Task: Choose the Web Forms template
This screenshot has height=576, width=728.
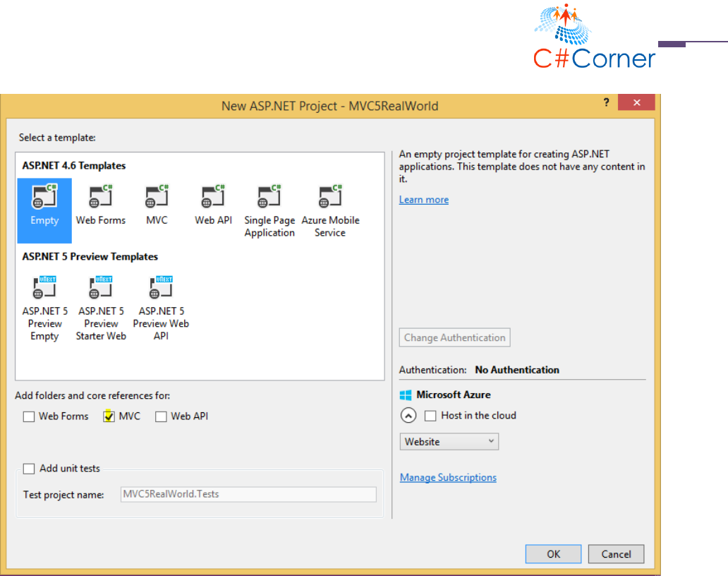Action: coord(101,205)
